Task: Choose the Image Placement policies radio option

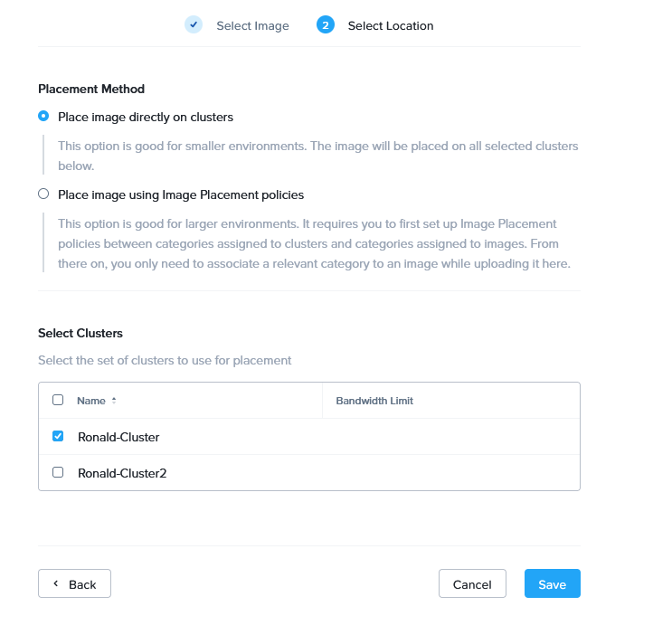Action: 43,194
